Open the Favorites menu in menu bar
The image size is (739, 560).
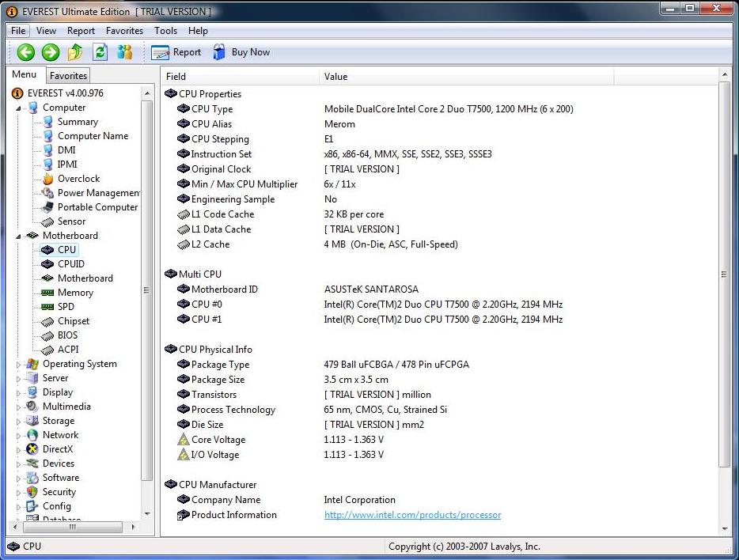tap(124, 31)
